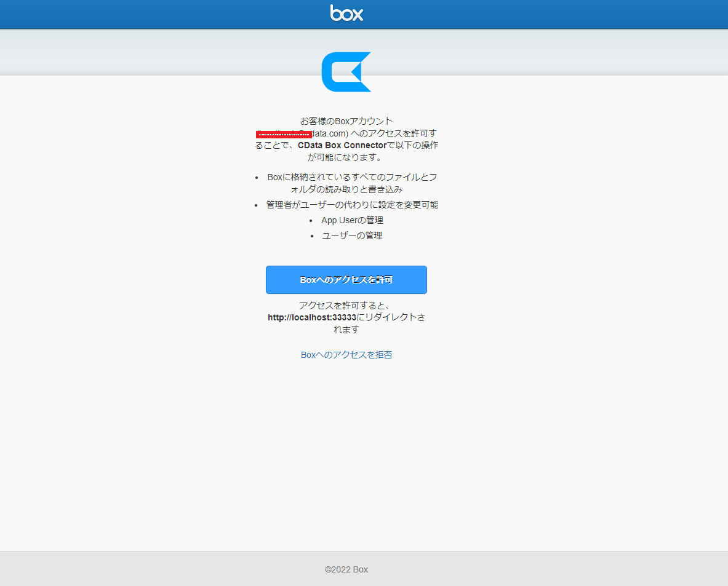
Task: Click the ©2022 Box footer text
Action: pyautogui.click(x=346, y=569)
